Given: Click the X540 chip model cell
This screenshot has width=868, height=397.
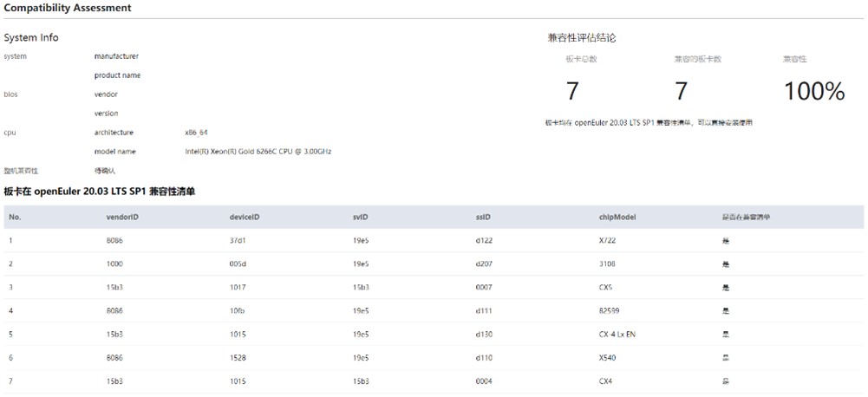Looking at the screenshot, I should (x=609, y=357).
